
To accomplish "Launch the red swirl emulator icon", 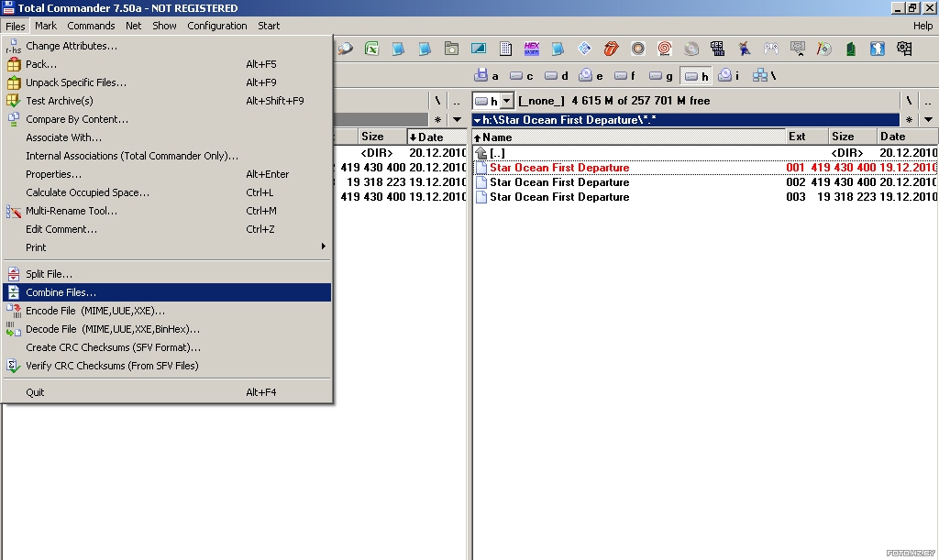I will click(x=664, y=49).
